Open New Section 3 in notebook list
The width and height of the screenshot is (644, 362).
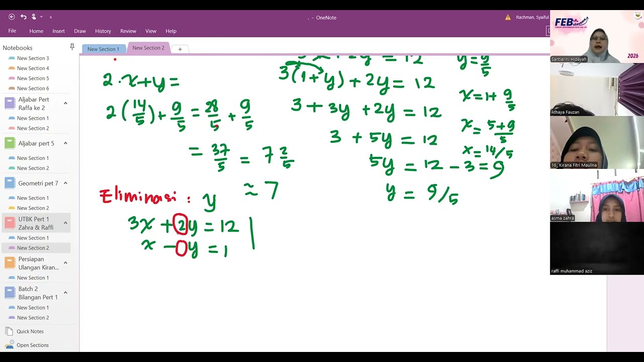click(x=33, y=58)
